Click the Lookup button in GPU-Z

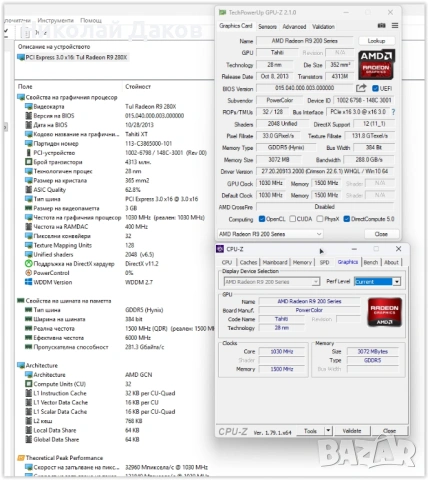376,41
